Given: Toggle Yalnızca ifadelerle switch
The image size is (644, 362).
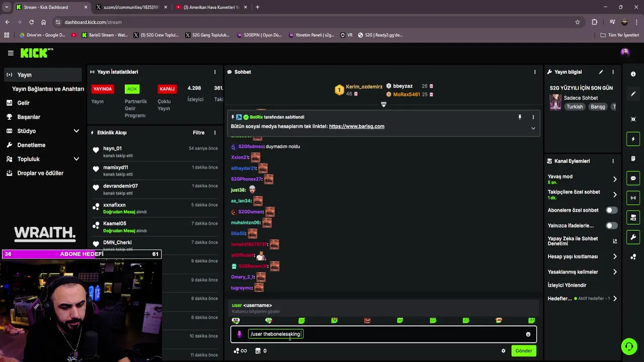Looking at the screenshot, I should [x=611, y=226].
